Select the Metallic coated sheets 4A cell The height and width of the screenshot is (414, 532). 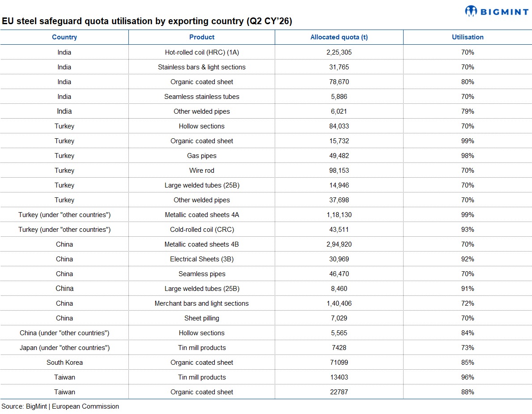click(x=202, y=215)
